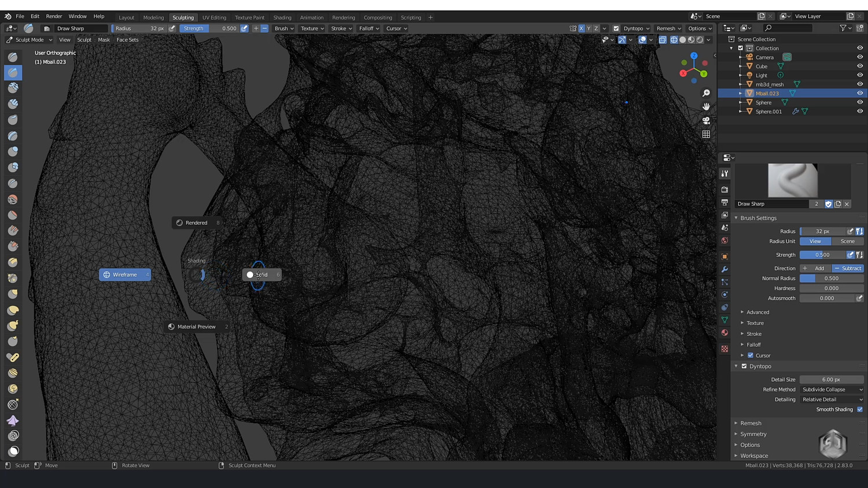Click the Subtract direction button
868x488 pixels.
(x=848, y=268)
